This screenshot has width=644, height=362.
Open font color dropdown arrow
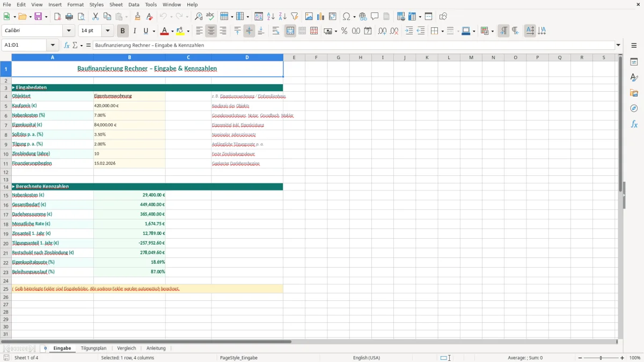coord(172,31)
